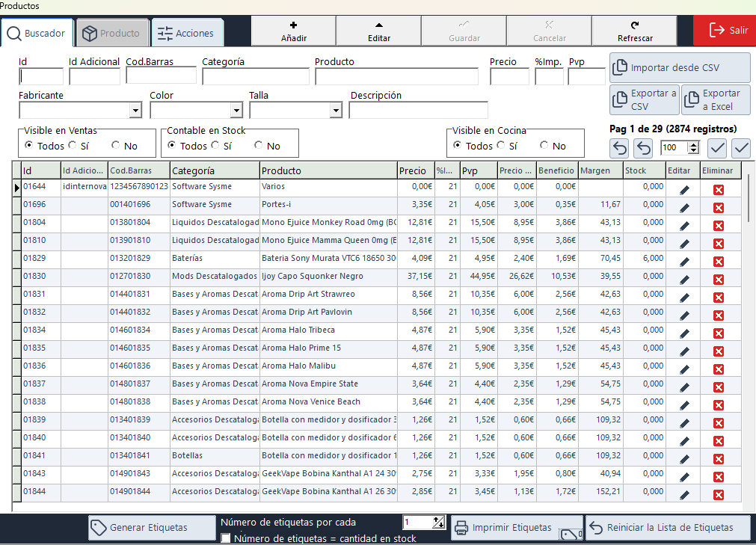Edit Aroma Nova Venice Beach row
The width and height of the screenshot is (756, 545).
(x=684, y=405)
